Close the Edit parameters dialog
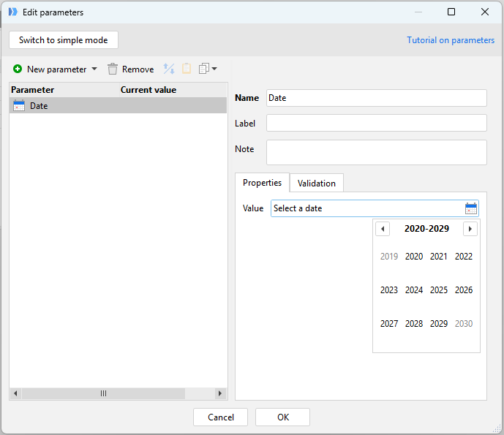The width and height of the screenshot is (504, 435). coord(485,12)
